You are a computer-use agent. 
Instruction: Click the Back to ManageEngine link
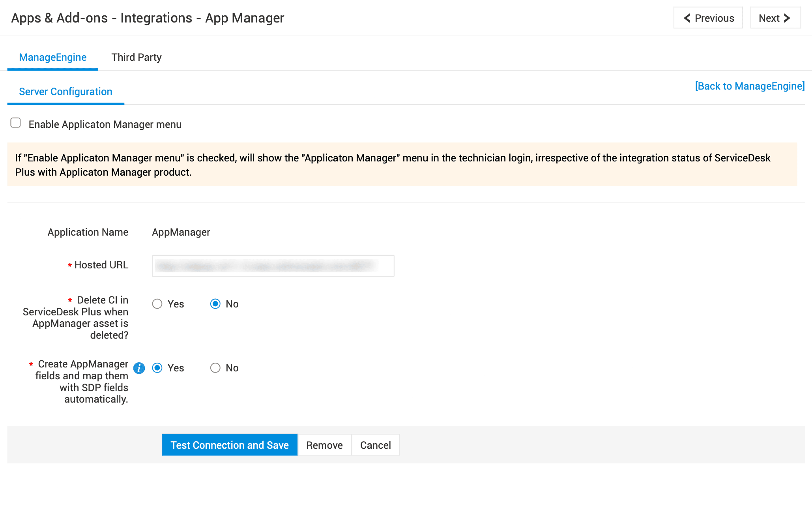click(750, 86)
